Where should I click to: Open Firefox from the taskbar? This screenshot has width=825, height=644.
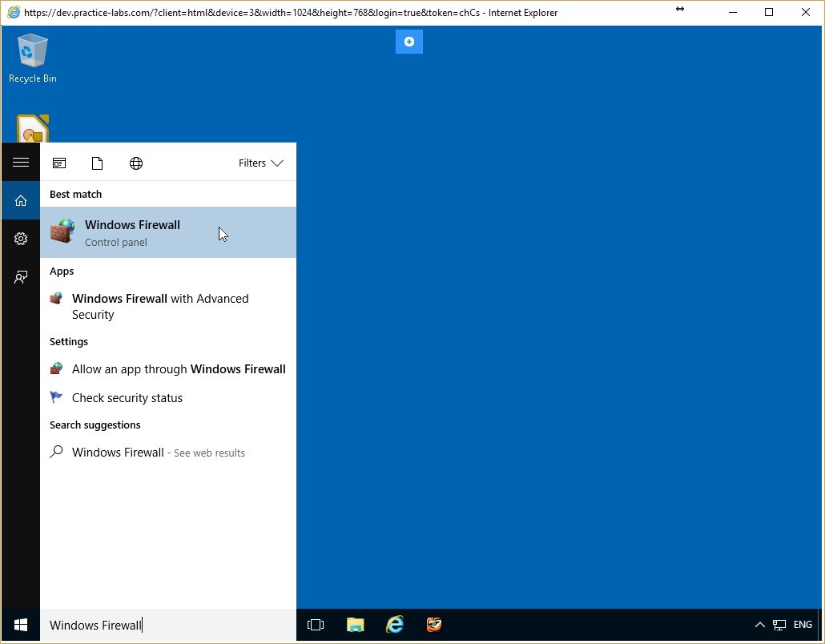(434, 625)
